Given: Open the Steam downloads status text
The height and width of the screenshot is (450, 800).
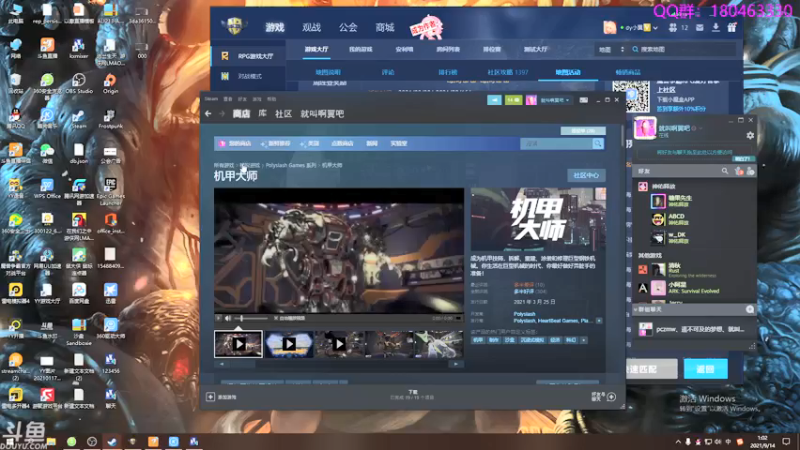Looking at the screenshot, I should pyautogui.click(x=412, y=394).
